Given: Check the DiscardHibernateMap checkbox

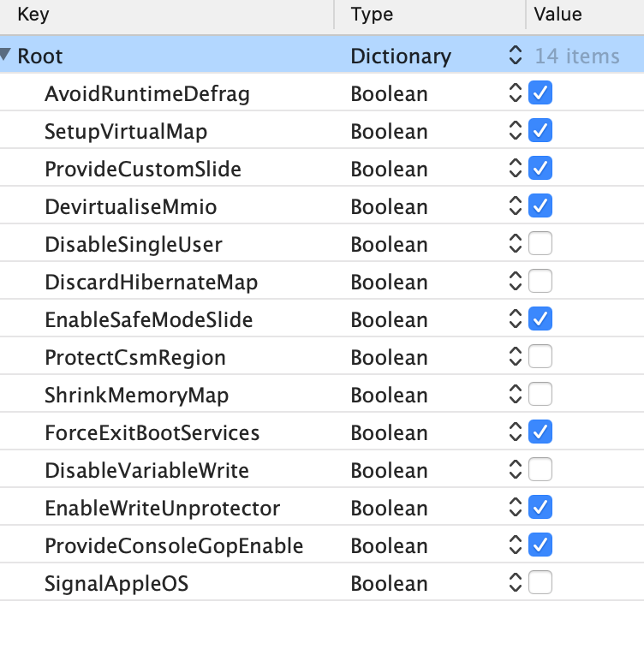Looking at the screenshot, I should tap(540, 282).
